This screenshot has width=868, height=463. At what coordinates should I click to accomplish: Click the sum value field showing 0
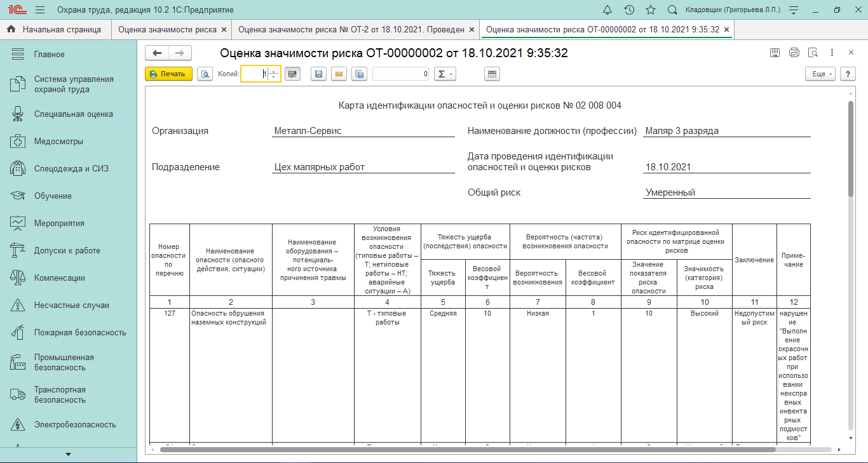(x=401, y=74)
